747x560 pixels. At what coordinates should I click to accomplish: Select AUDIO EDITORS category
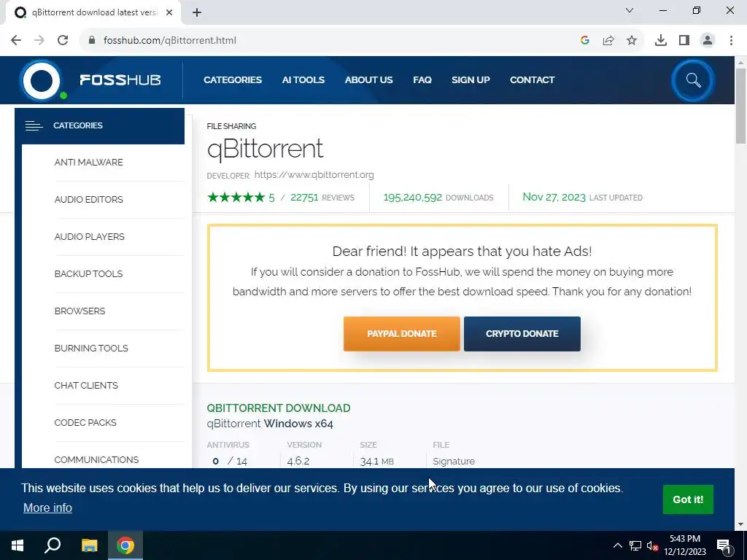click(x=88, y=200)
